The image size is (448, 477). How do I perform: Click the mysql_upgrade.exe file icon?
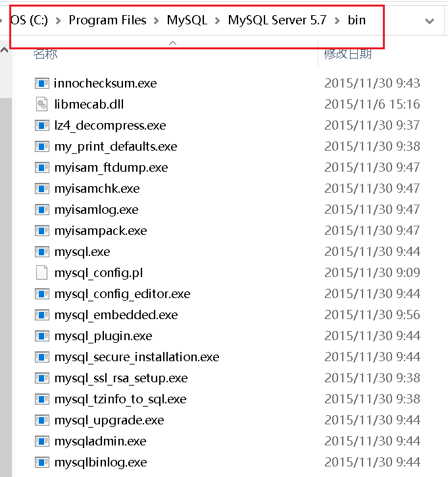(x=42, y=420)
